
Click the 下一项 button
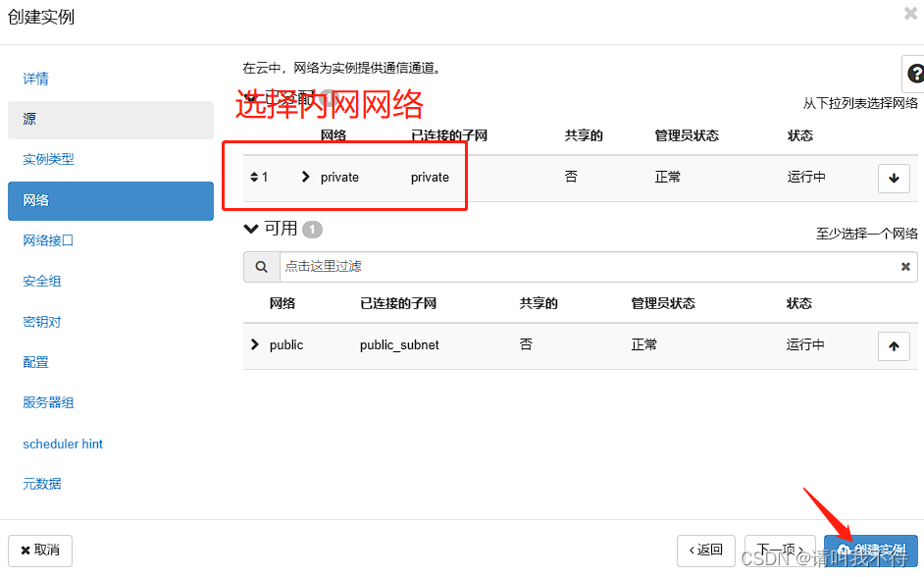click(780, 551)
